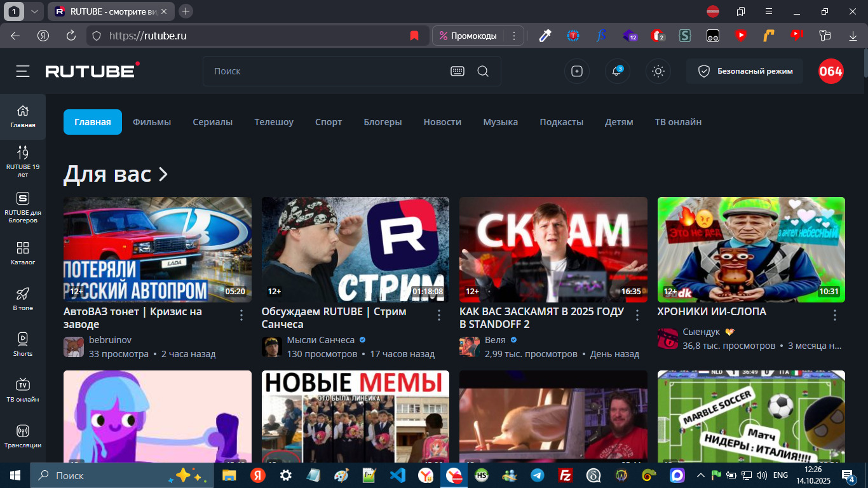Toggle the light/dark theme switch

[658, 71]
